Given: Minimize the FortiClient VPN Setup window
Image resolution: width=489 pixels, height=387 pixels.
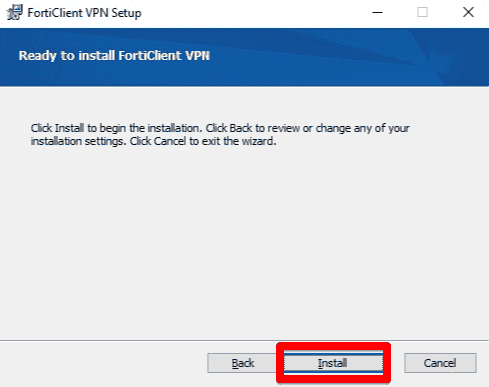Looking at the screenshot, I should (377, 13).
